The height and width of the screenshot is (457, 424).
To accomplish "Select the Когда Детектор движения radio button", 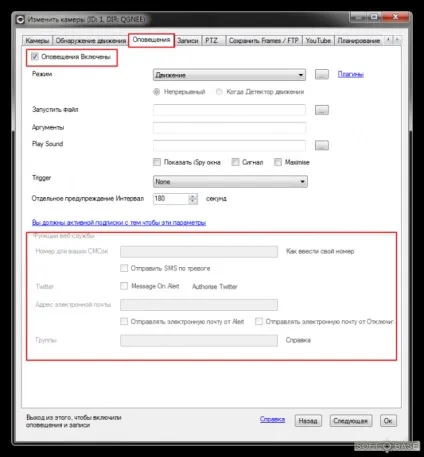I will click(219, 92).
